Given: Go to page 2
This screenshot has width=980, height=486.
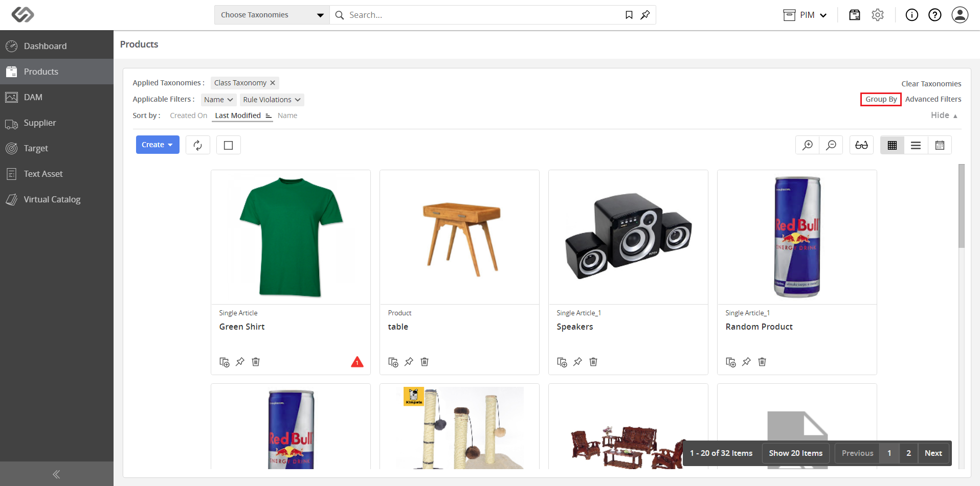Looking at the screenshot, I should [908, 453].
